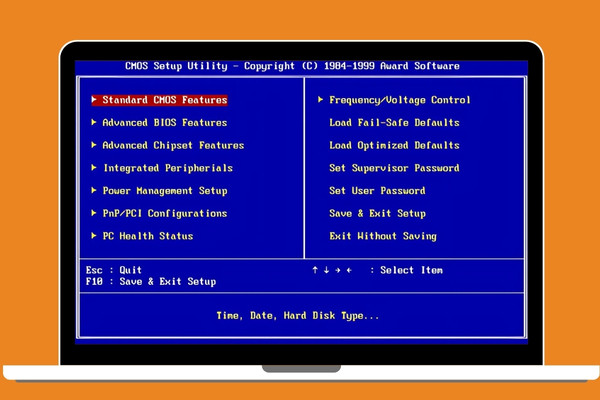Click the up arrow key symbol
This screenshot has width=600, height=400.
pyautogui.click(x=315, y=270)
